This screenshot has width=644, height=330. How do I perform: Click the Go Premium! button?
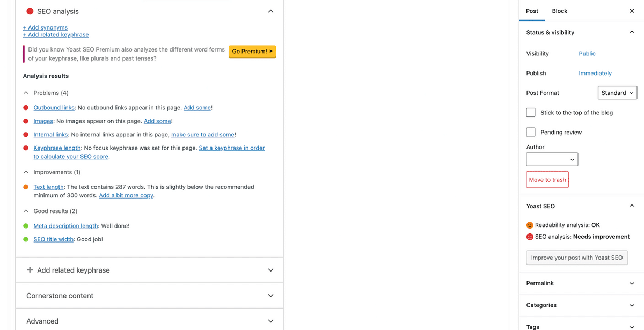tap(252, 52)
